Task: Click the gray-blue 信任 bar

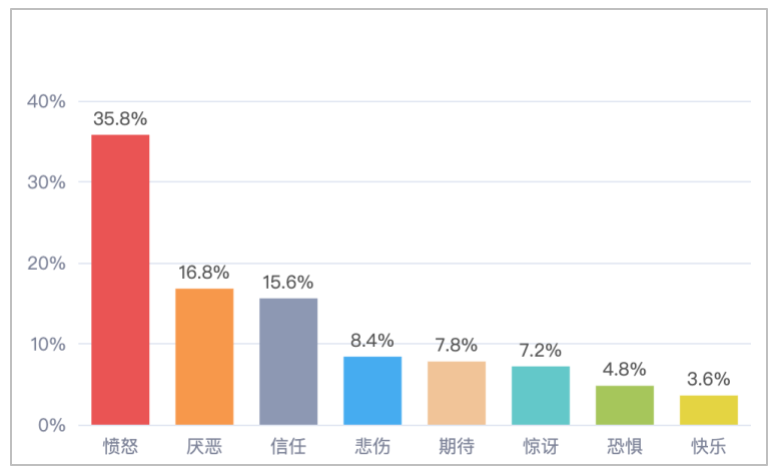Action: (288, 361)
